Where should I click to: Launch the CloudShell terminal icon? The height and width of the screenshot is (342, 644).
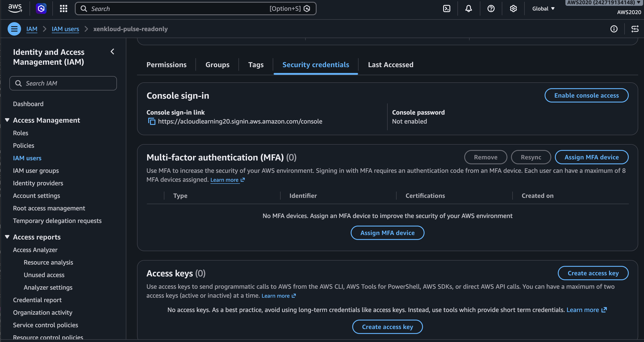pos(447,9)
